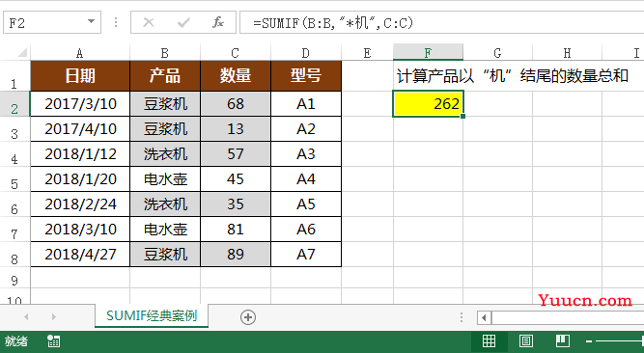The image size is (644, 353).
Task: Select the SUMIF经典案例 sheet tab
Action: pyautogui.click(x=152, y=315)
